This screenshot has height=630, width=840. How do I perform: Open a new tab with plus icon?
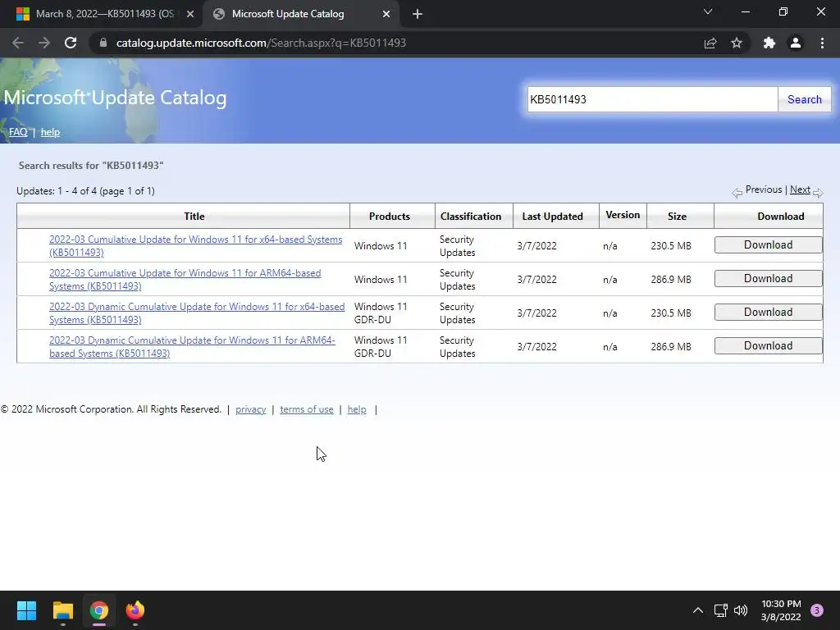pos(418,14)
